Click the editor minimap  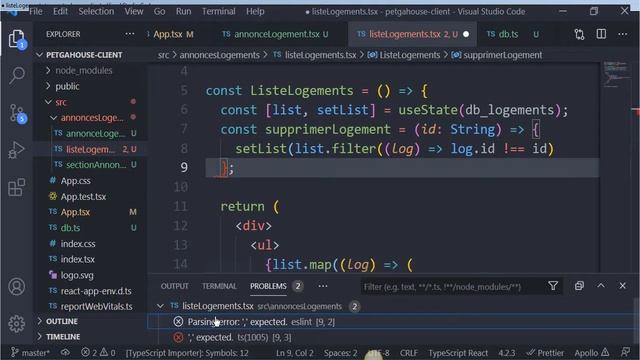[x=616, y=74]
